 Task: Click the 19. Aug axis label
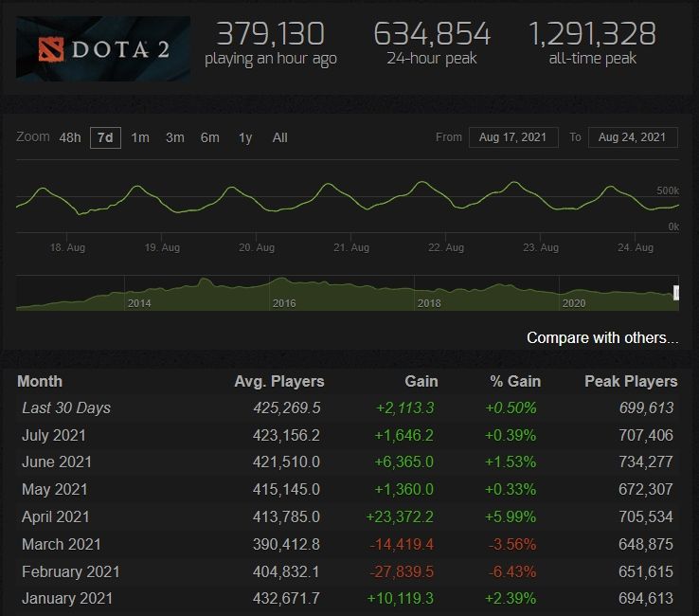[162, 247]
